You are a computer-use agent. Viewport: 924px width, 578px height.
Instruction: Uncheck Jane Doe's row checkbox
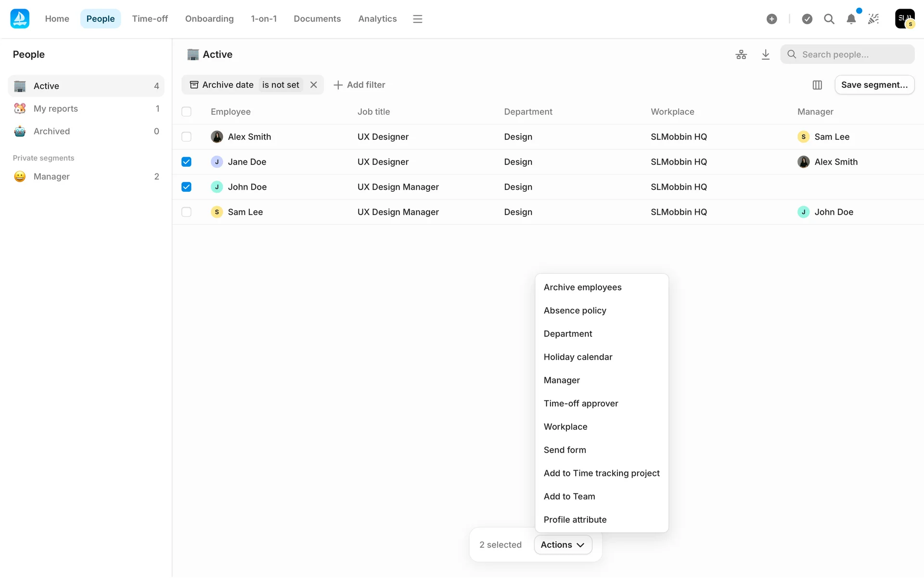point(186,162)
